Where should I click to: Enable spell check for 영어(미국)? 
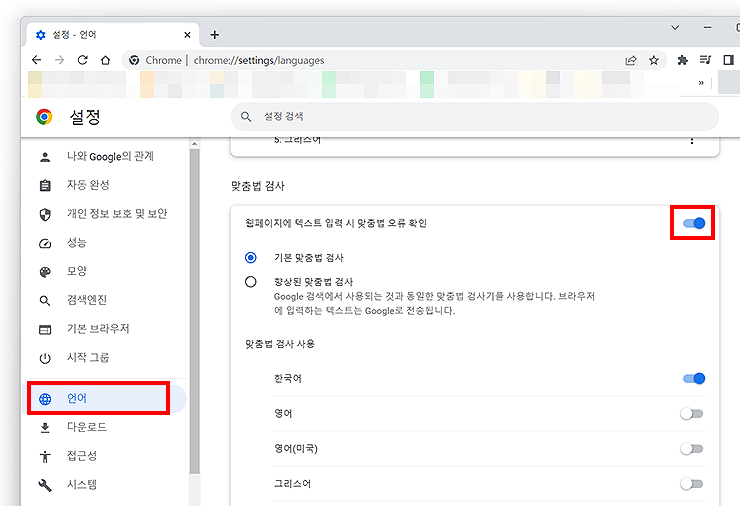tap(692, 448)
